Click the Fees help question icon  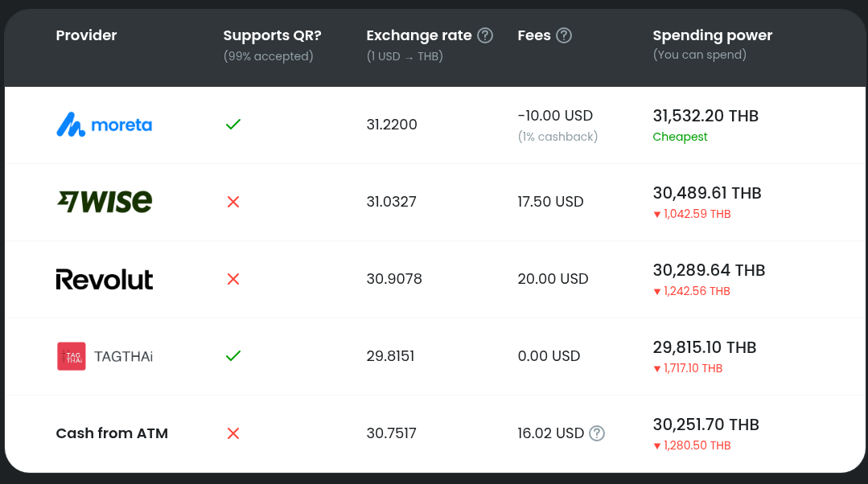point(564,35)
